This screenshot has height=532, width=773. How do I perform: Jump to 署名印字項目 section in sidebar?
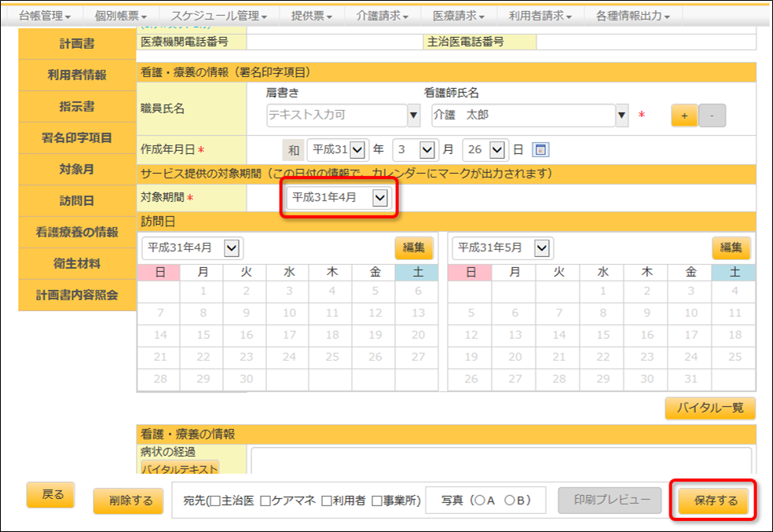(x=77, y=138)
